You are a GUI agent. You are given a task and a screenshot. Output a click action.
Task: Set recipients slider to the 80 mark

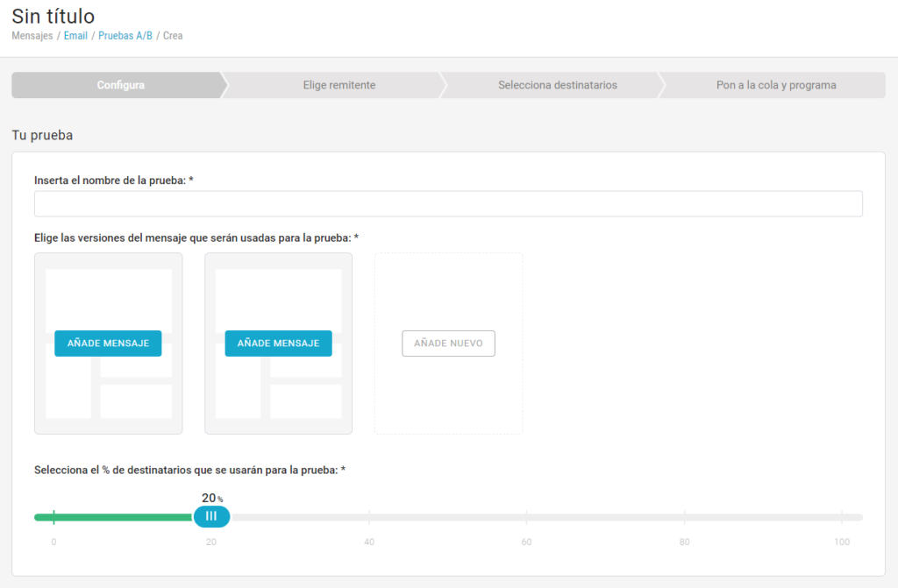point(684,517)
